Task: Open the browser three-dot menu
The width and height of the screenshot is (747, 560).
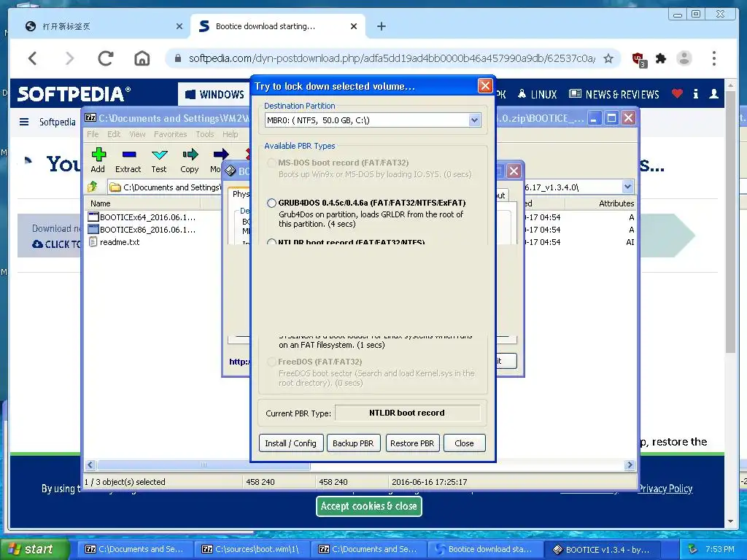Action: [713, 58]
